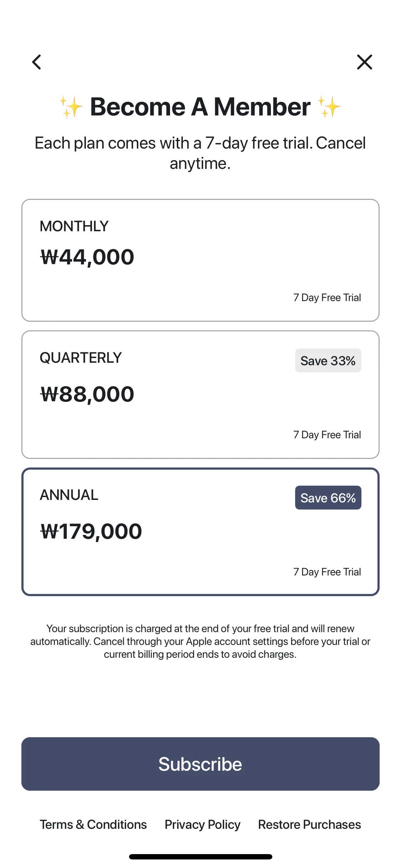The image size is (401, 868).
Task: Tap 7 Day Free Trial in Monthly card
Action: pyautogui.click(x=327, y=298)
